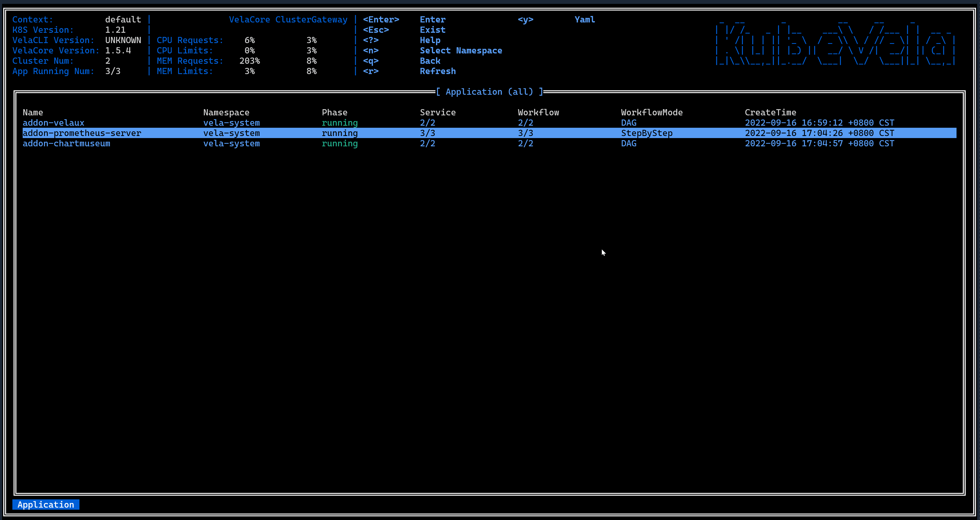980x520 pixels.
Task: Select addon-chartmuseum application row
Action: point(490,143)
